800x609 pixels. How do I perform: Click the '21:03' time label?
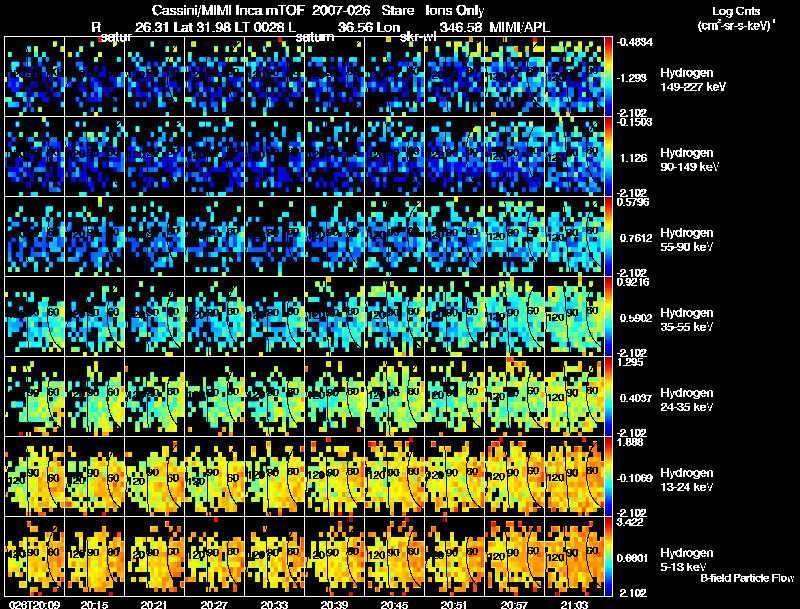(x=574, y=605)
